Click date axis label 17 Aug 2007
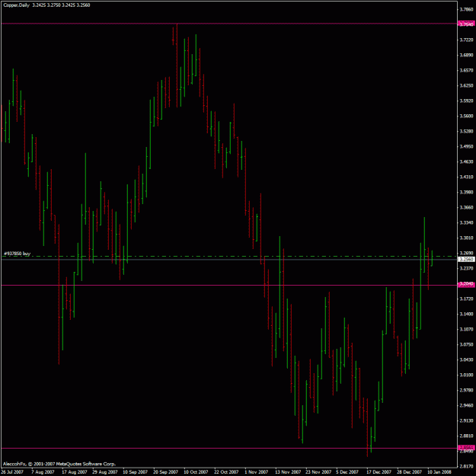 pyautogui.click(x=75, y=472)
